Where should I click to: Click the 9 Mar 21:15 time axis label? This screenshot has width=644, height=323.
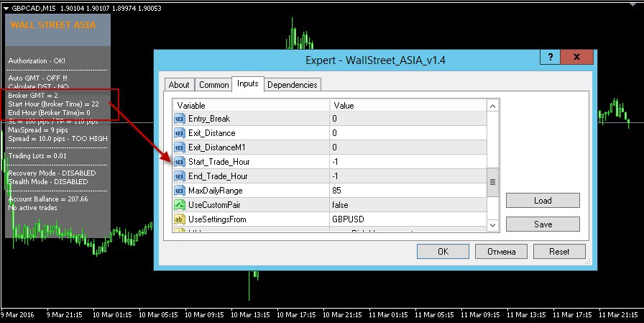click(64, 315)
